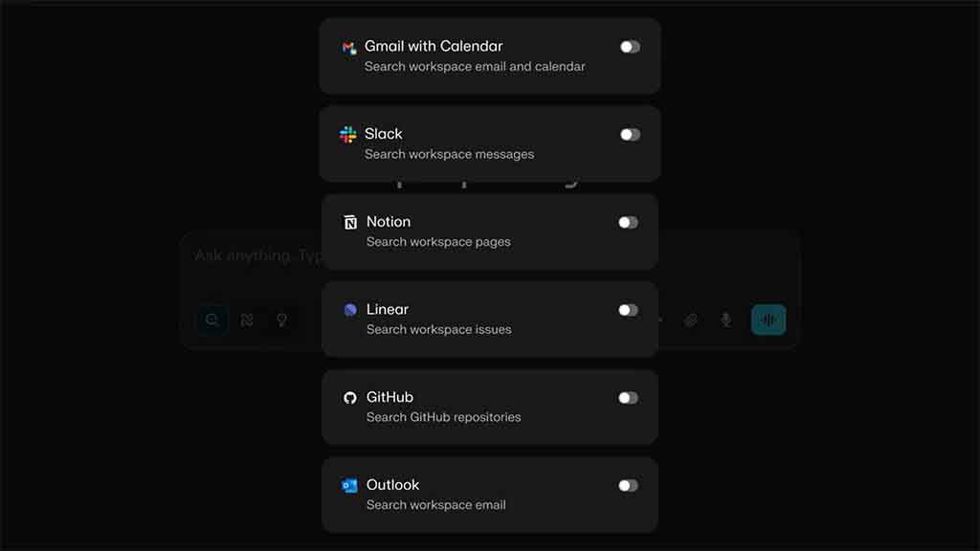This screenshot has height=551, width=980.
Task: Toggle on GitHub repository search
Action: [630, 397]
